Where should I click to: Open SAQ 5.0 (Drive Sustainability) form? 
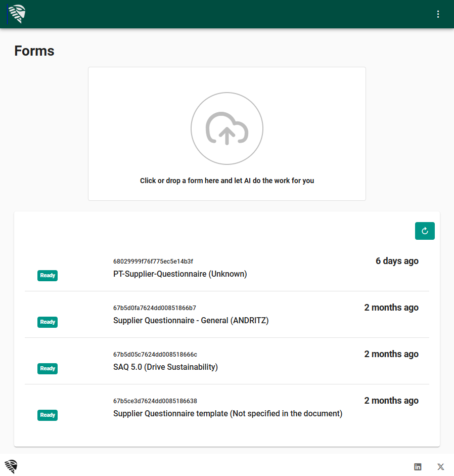point(165,367)
